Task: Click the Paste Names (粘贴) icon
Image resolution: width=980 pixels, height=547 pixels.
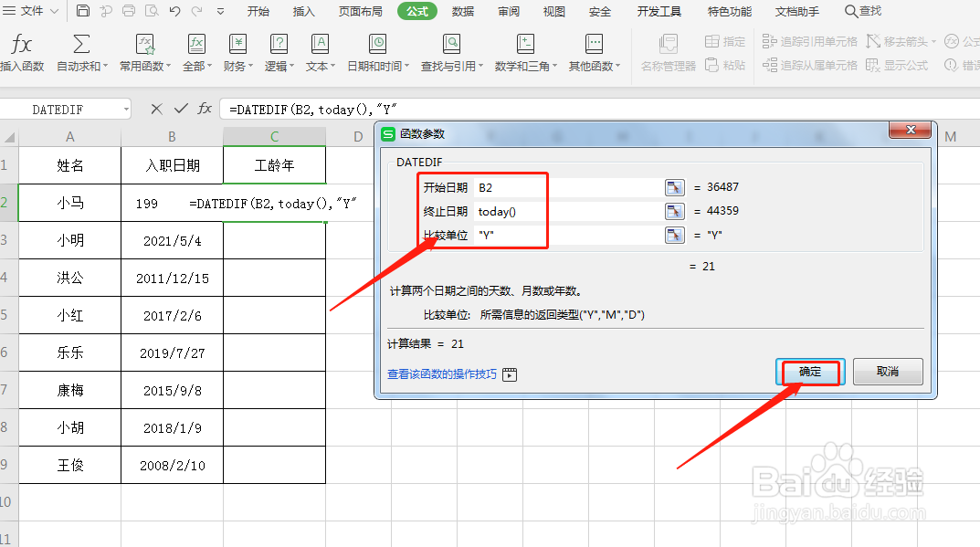Action: coord(726,65)
